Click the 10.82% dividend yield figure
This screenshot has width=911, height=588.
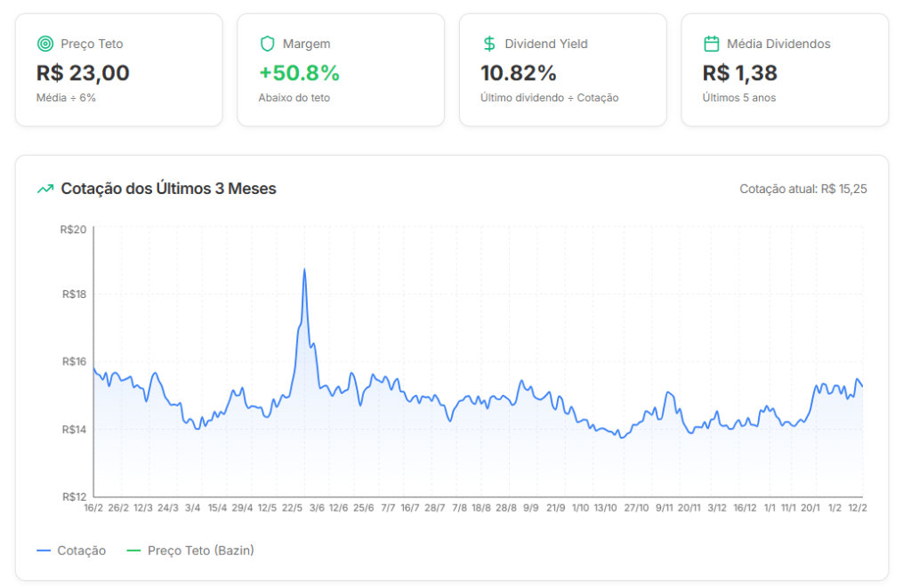point(519,73)
